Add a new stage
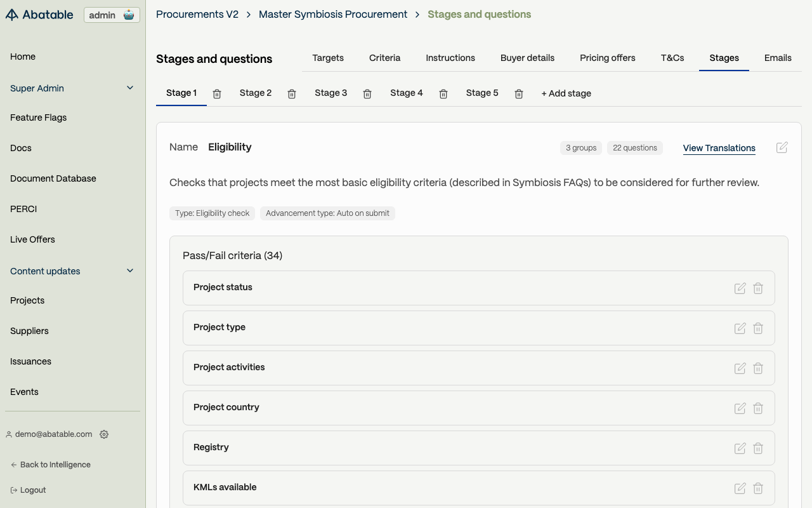This screenshot has height=508, width=812. (x=566, y=93)
